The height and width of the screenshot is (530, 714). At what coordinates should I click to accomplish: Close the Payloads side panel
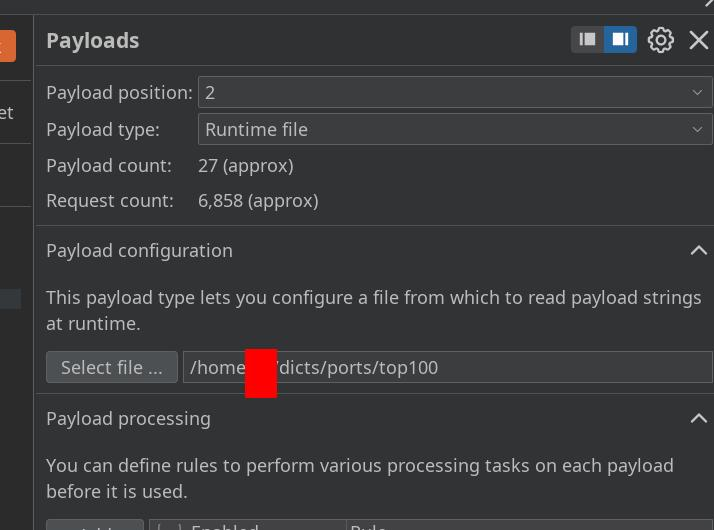[699, 40]
